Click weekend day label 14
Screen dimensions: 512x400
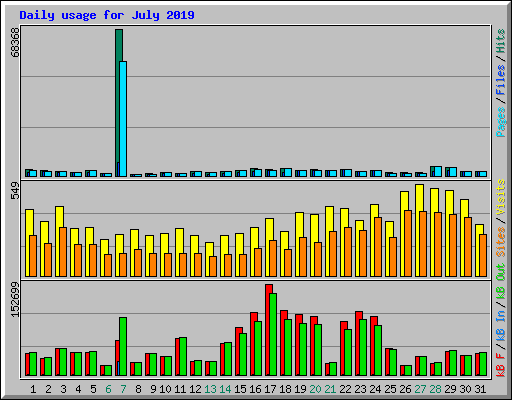coord(225,389)
